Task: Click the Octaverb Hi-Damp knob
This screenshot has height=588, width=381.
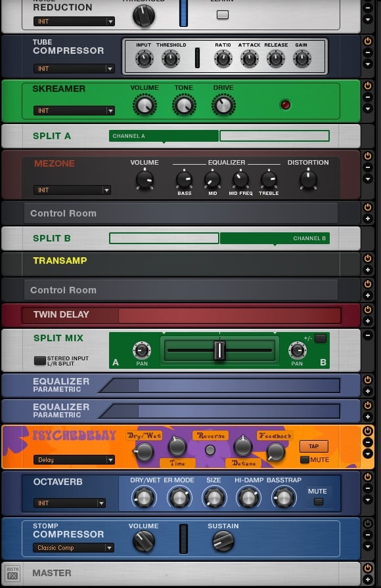Action: [x=248, y=498]
